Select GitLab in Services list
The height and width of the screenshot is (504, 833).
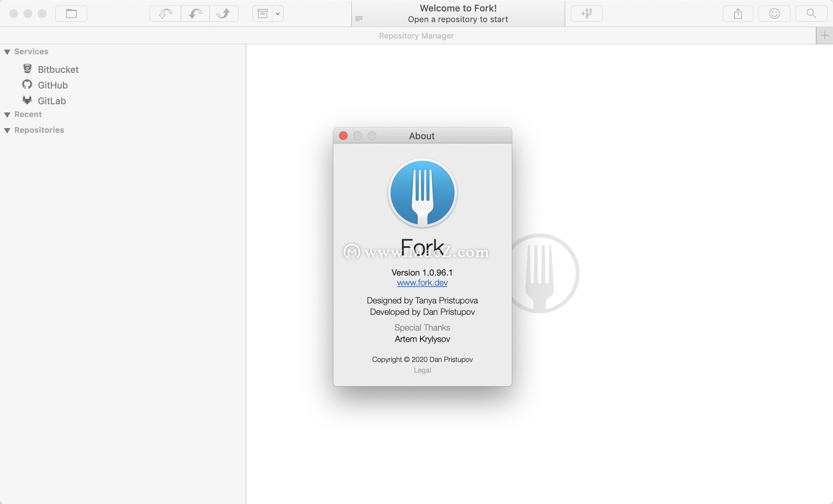click(x=123, y=101)
